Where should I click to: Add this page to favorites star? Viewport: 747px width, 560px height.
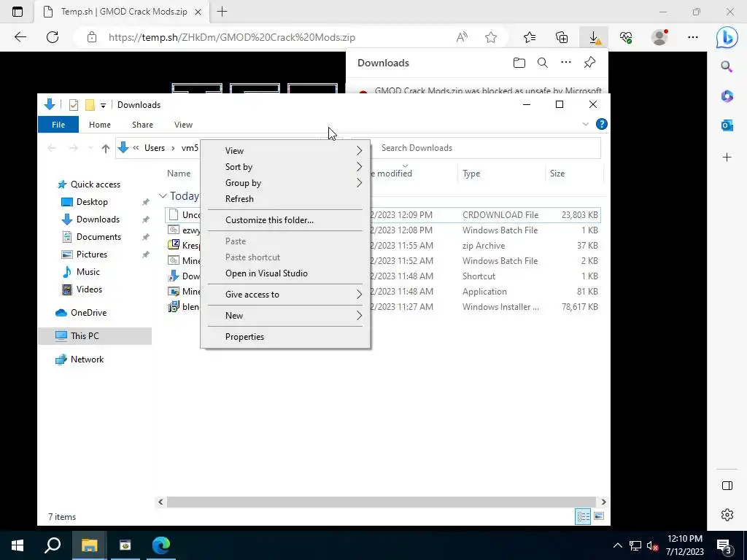[x=491, y=37]
